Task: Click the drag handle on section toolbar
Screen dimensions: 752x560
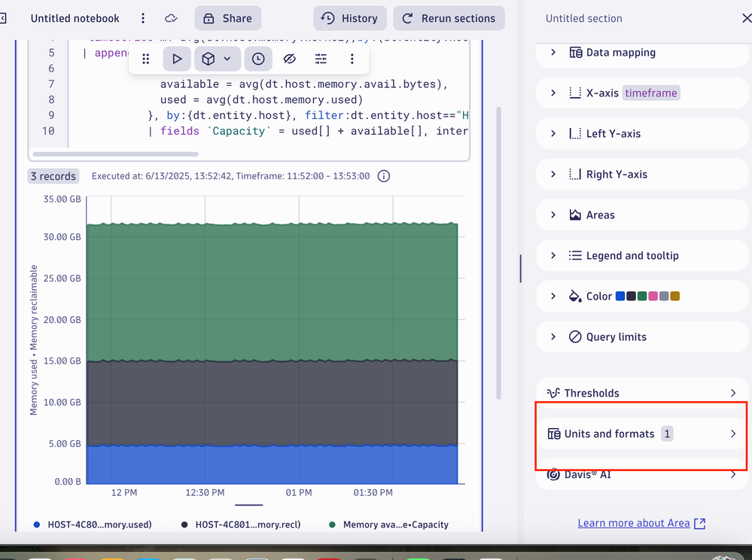Action: [146, 59]
